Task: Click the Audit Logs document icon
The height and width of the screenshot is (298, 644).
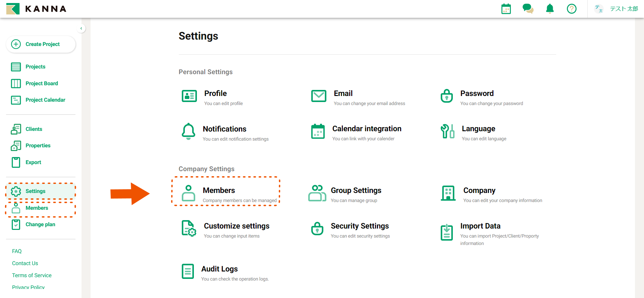Action: (188, 271)
